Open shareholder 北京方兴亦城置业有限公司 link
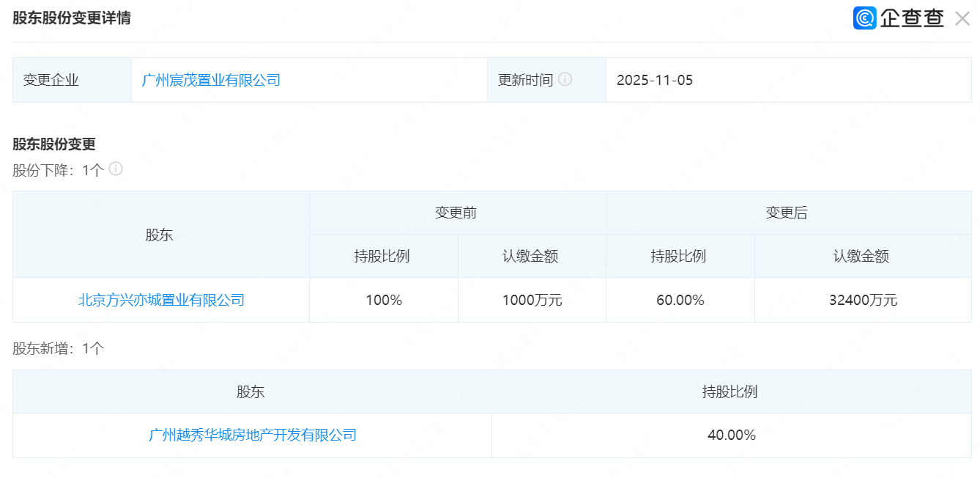The height and width of the screenshot is (478, 980). pos(161,300)
